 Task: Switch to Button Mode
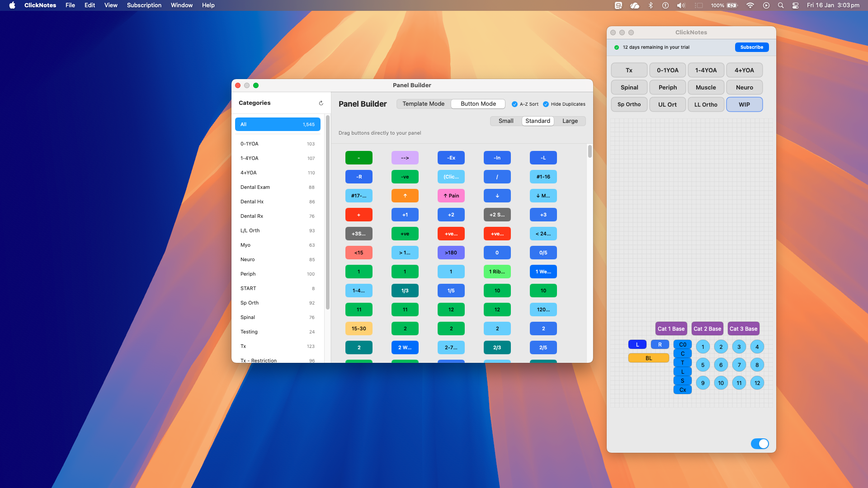(x=478, y=104)
